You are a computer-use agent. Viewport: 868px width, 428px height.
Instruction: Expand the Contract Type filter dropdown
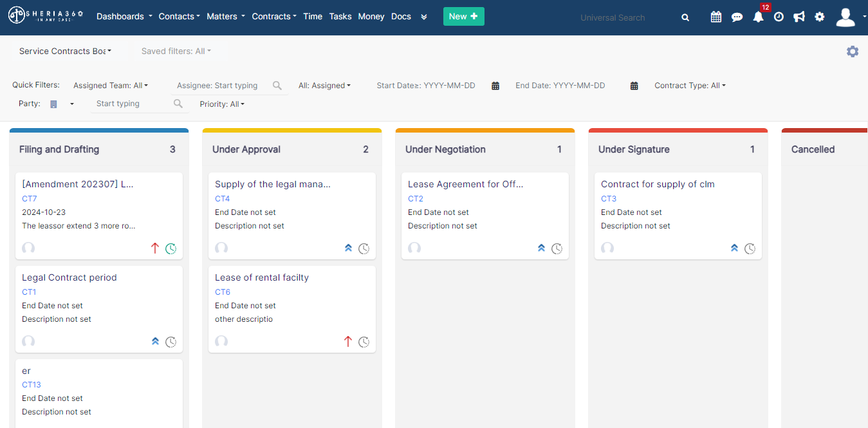click(690, 86)
